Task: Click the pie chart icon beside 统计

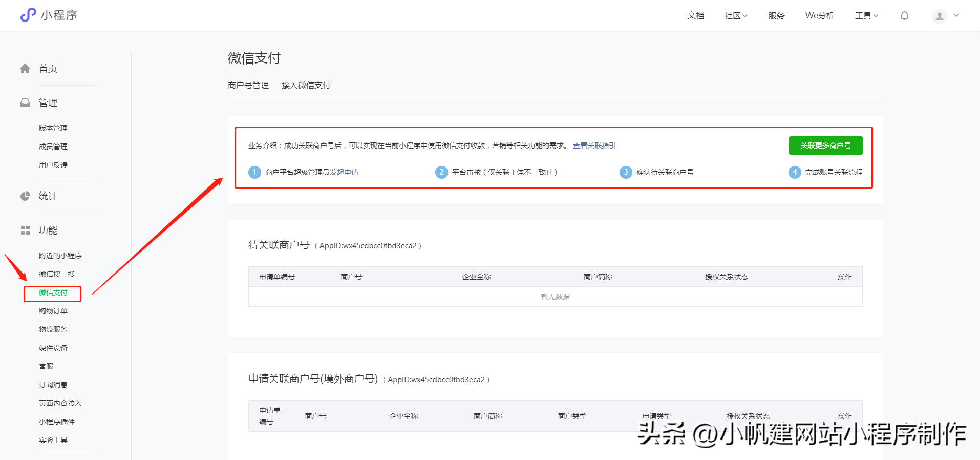Action: (25, 196)
